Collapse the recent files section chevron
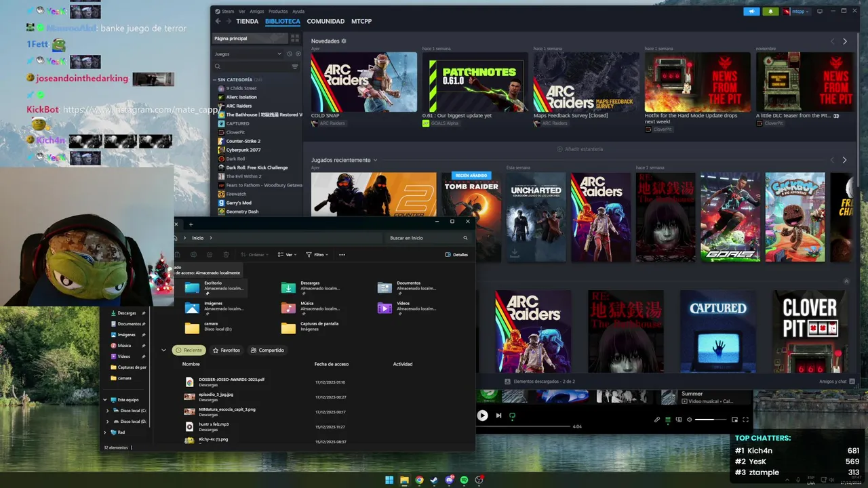Image resolution: width=868 pixels, height=488 pixels. [x=163, y=350]
